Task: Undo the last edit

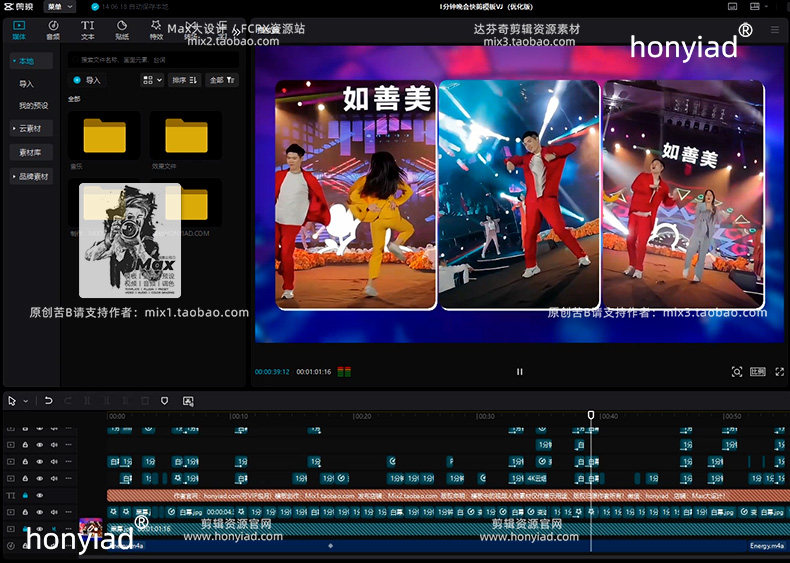Action: point(48,401)
